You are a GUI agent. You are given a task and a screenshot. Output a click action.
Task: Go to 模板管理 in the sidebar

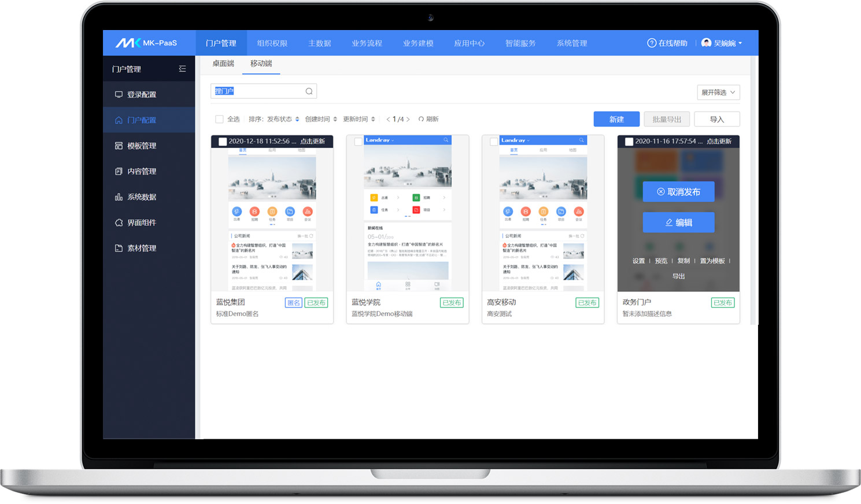click(142, 146)
